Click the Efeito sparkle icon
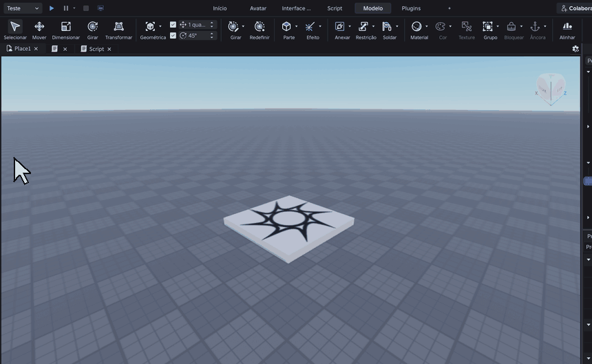 [x=310, y=26]
